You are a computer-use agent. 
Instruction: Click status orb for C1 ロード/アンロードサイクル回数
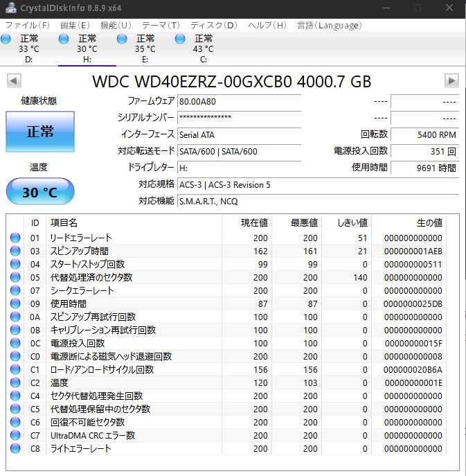point(15,369)
